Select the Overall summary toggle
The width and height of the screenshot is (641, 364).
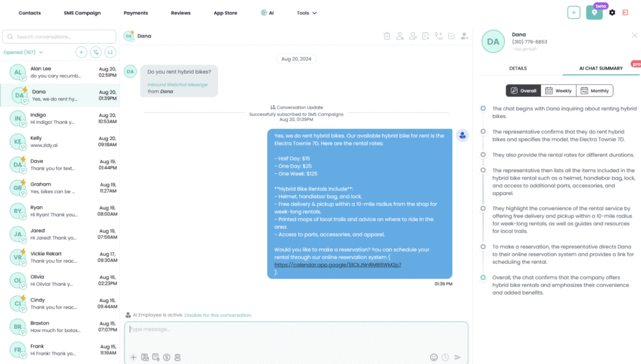[x=523, y=91]
